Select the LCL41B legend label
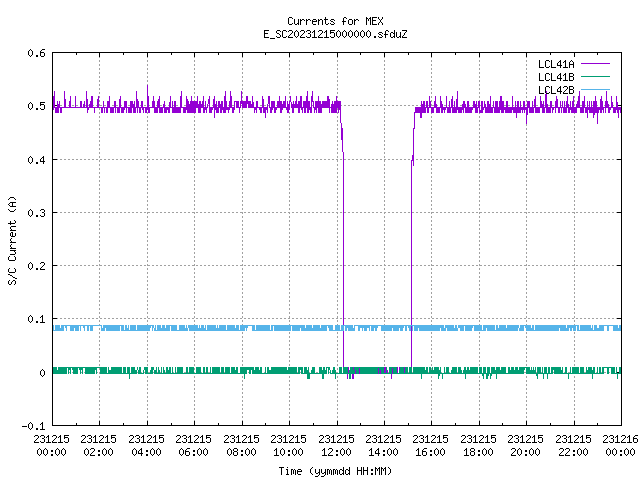The image size is (640, 480). [x=556, y=77]
